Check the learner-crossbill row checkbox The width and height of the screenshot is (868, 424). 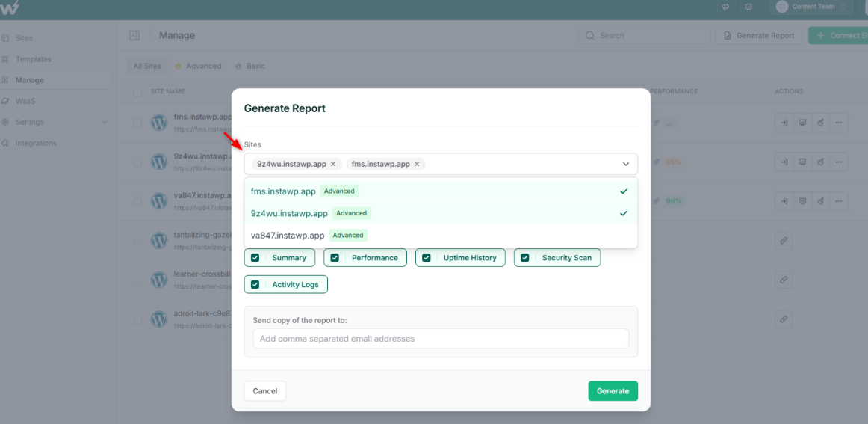[137, 280]
